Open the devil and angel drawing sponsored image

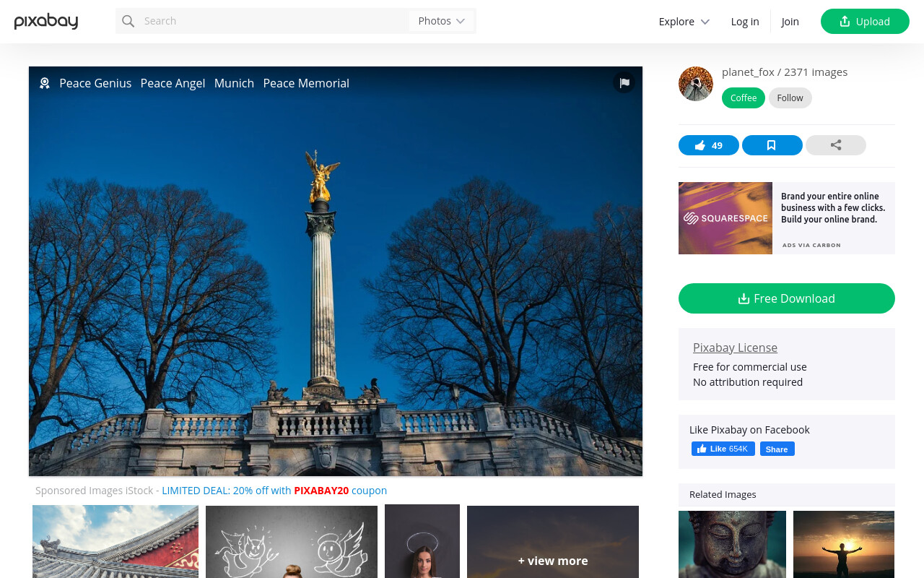tap(292, 541)
